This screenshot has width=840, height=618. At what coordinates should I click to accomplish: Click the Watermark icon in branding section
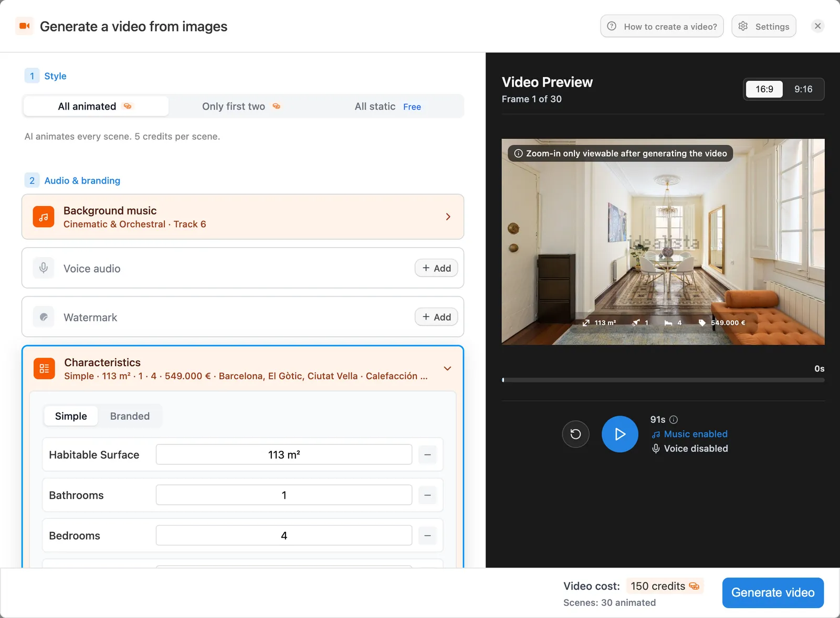coord(44,317)
